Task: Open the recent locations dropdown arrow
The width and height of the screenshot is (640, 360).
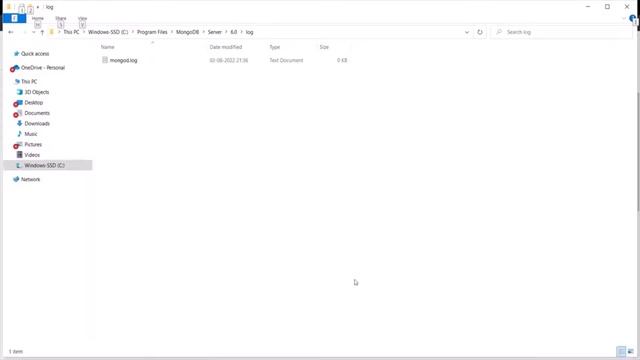Action: [x=33, y=32]
